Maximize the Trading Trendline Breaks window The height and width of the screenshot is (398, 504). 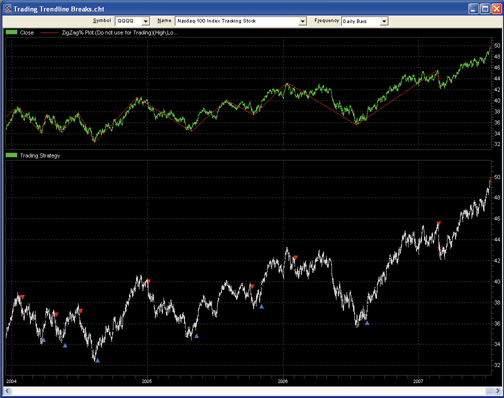pyautogui.click(x=485, y=9)
